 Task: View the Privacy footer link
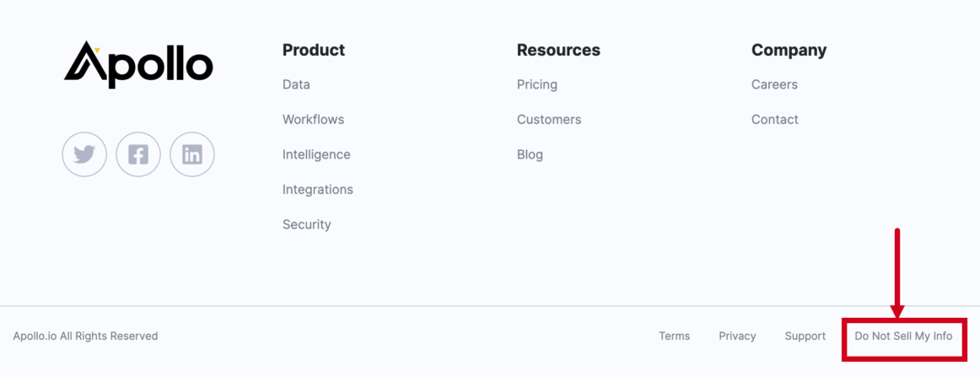[x=737, y=336]
